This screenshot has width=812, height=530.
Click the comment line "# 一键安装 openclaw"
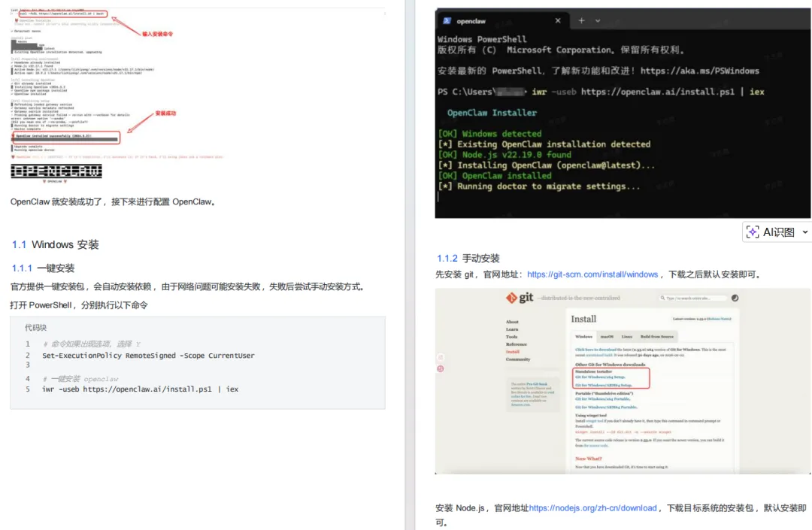80,379
